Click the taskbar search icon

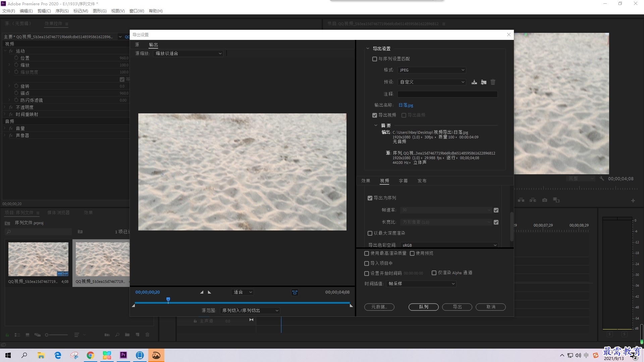[24, 355]
